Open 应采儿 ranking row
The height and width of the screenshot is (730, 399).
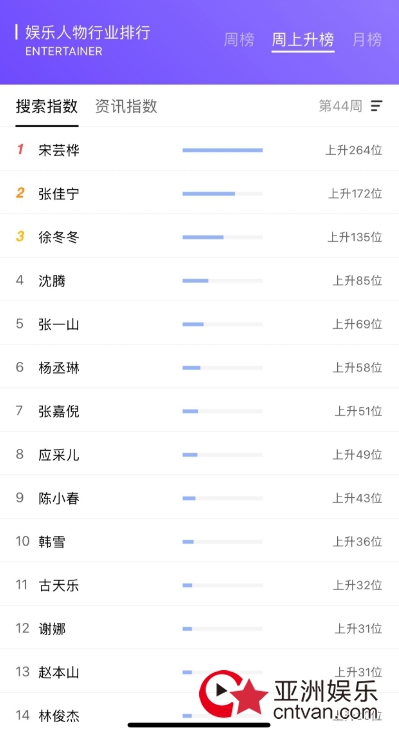[199, 454]
